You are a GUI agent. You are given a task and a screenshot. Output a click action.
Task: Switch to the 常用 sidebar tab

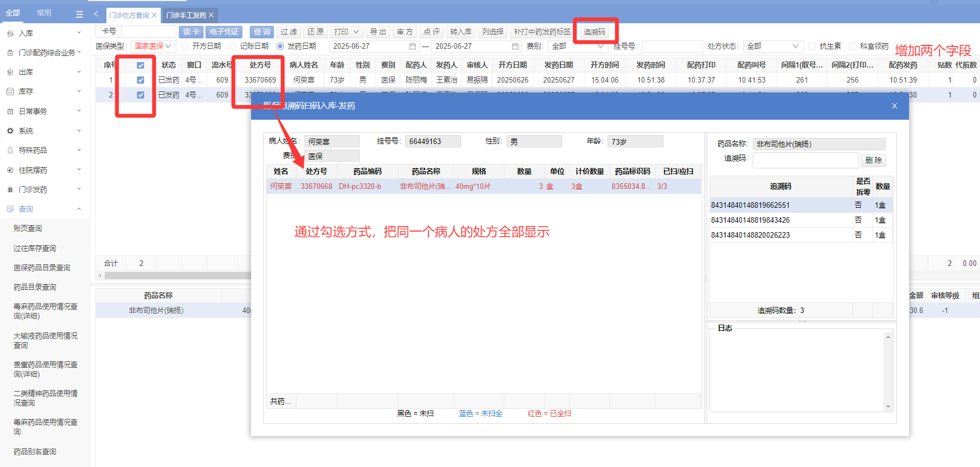pyautogui.click(x=44, y=13)
